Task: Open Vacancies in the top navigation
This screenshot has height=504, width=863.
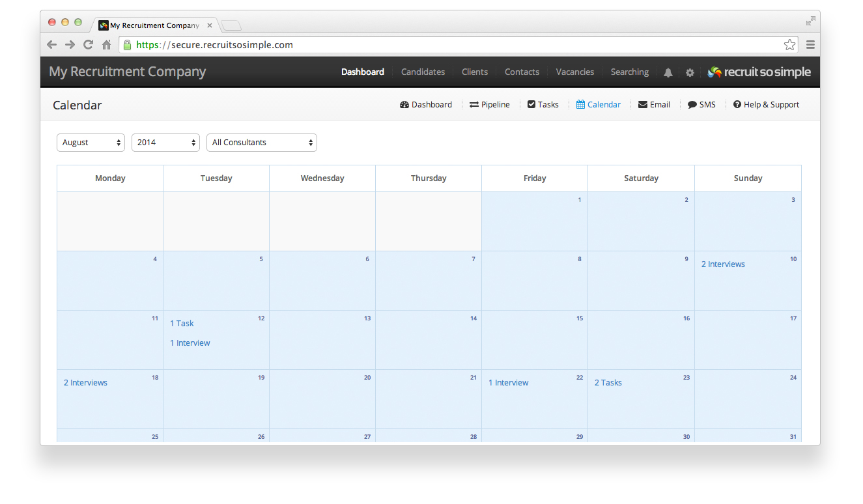Action: [x=575, y=72]
